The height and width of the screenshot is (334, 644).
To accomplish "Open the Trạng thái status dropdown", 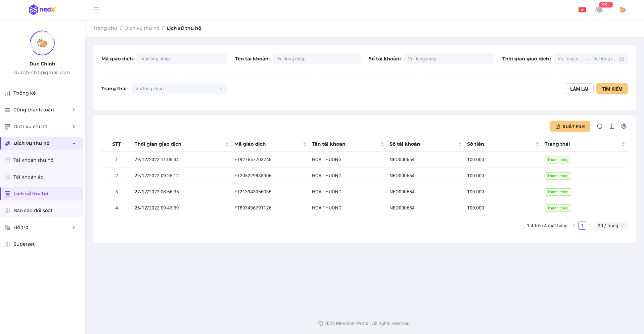I will [179, 89].
